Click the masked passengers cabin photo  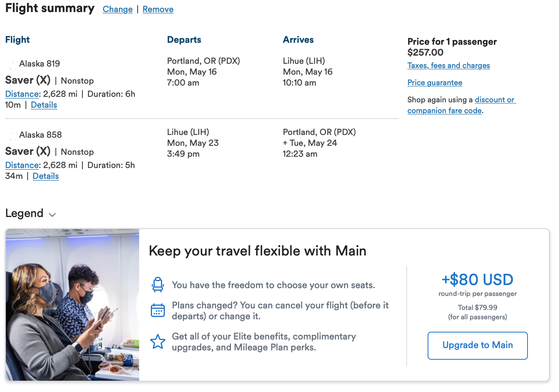point(72,305)
